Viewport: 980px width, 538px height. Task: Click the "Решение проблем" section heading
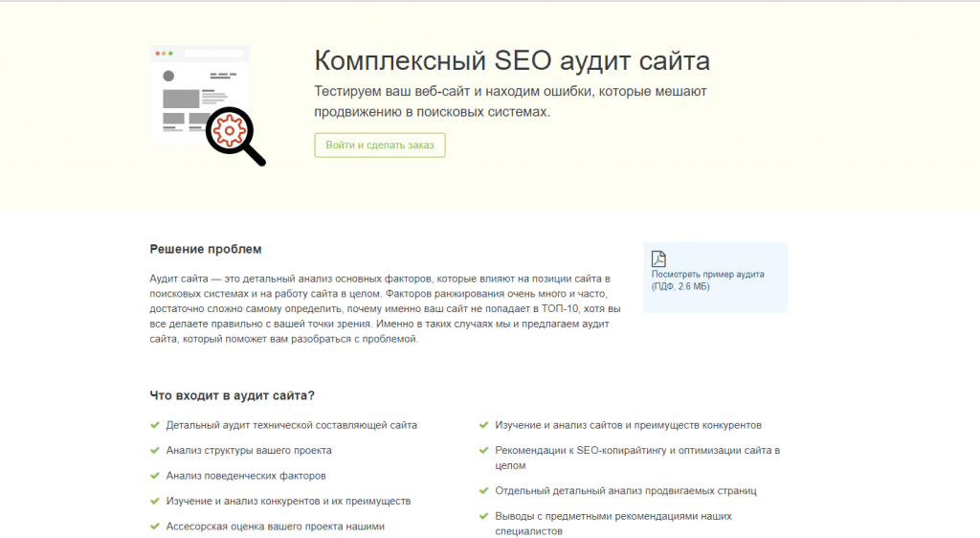click(205, 250)
